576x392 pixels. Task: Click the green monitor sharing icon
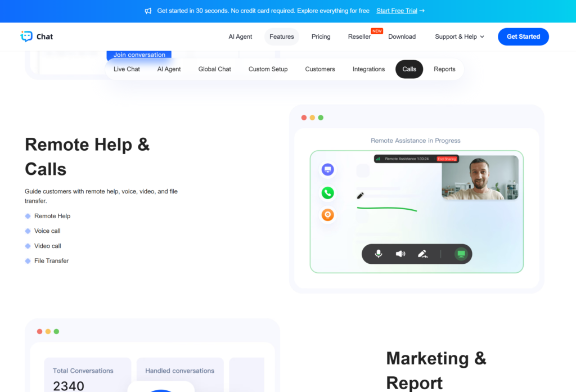461,254
